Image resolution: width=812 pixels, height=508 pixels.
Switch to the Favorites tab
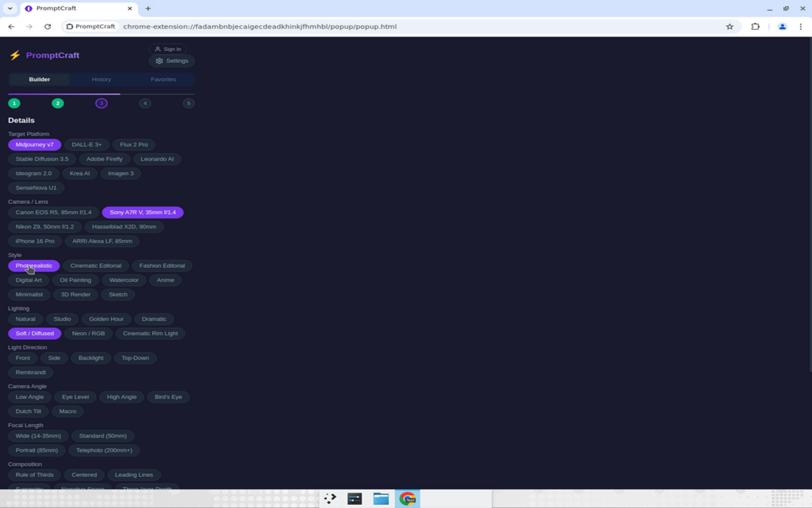tap(163, 79)
